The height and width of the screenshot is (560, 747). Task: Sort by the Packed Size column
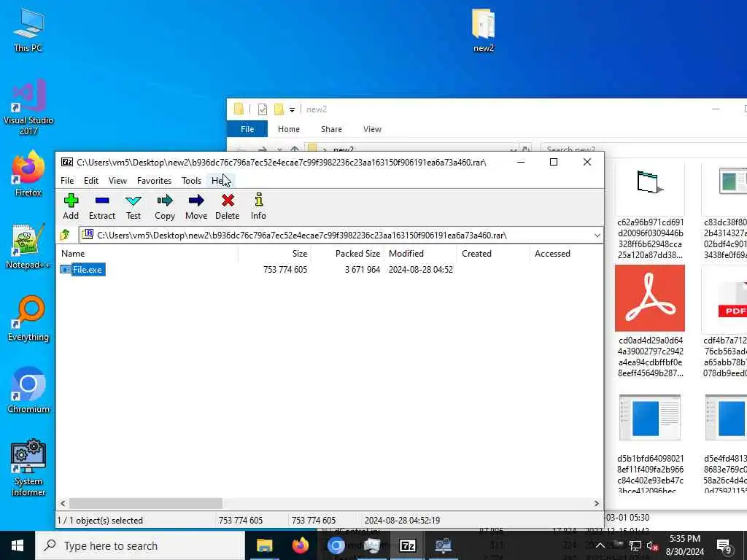click(x=348, y=254)
